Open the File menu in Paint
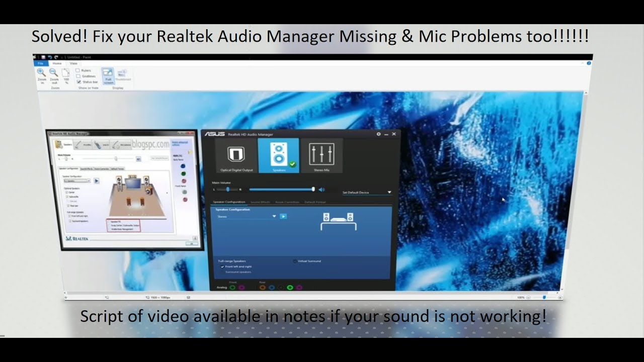This screenshot has width=644, height=362. (41, 63)
